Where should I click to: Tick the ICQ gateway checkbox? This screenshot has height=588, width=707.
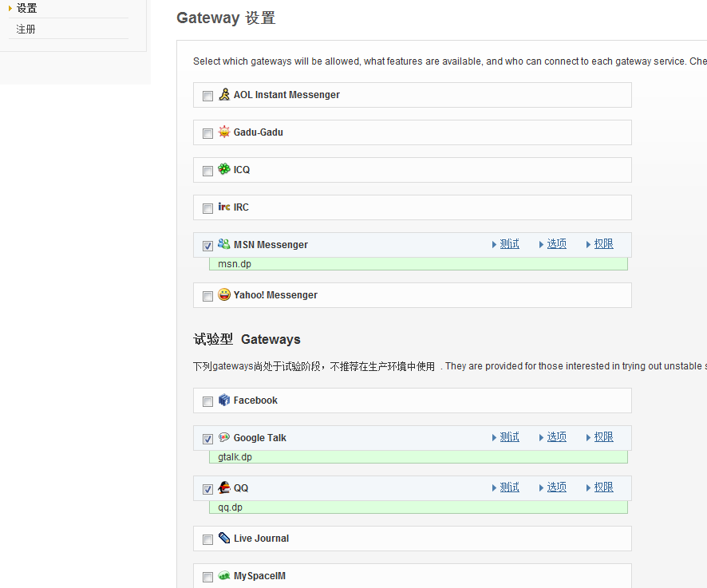[207, 171]
